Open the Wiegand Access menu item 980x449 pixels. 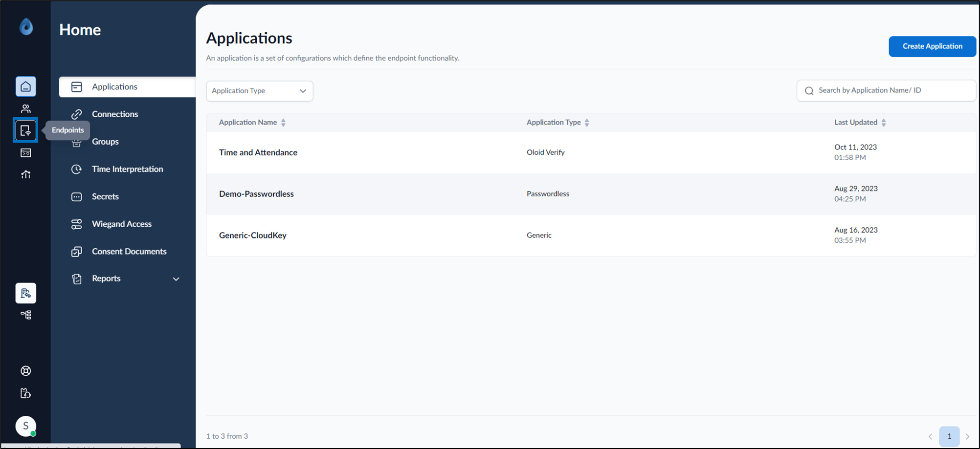pyautogui.click(x=122, y=224)
